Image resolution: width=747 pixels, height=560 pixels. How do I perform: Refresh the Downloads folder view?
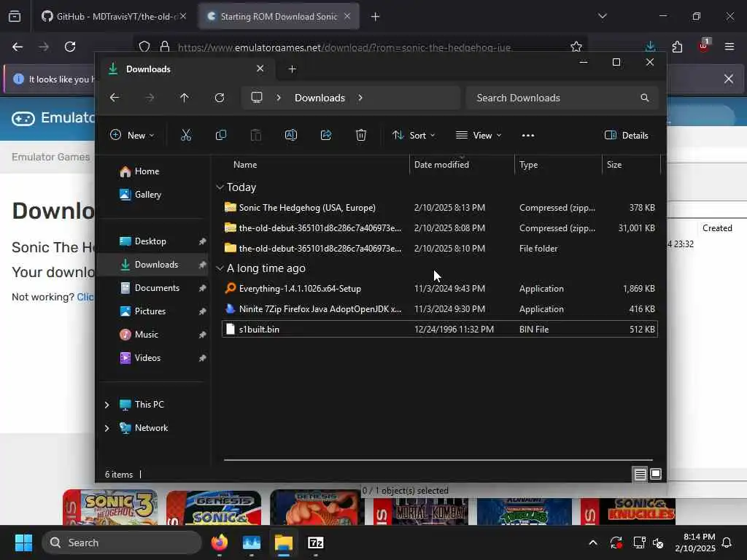click(x=220, y=98)
